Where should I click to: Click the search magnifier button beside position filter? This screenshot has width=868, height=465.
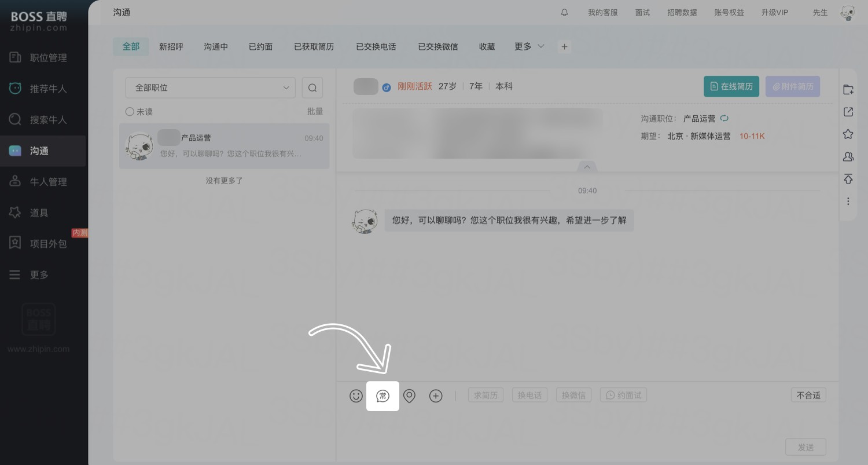click(312, 88)
